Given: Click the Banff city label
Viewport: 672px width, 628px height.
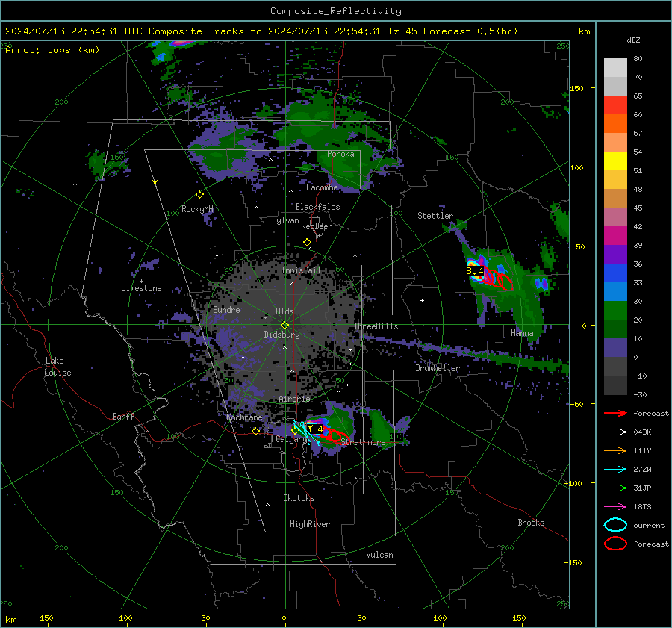Looking at the screenshot, I should (123, 416).
